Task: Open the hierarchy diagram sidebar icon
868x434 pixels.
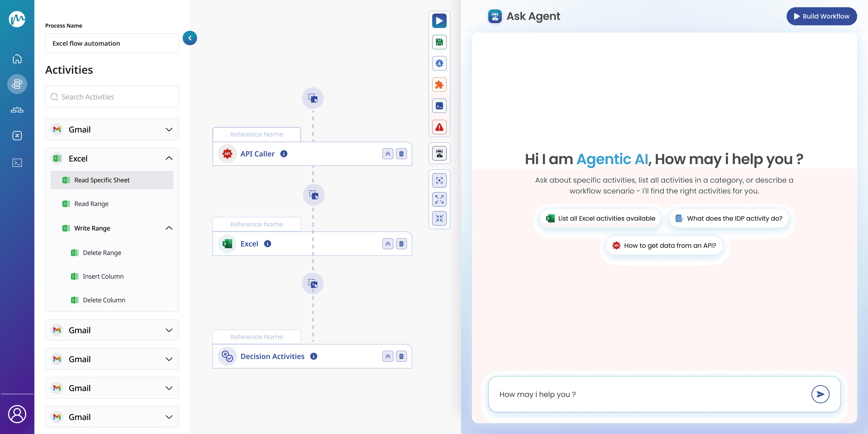Action: coord(17,110)
